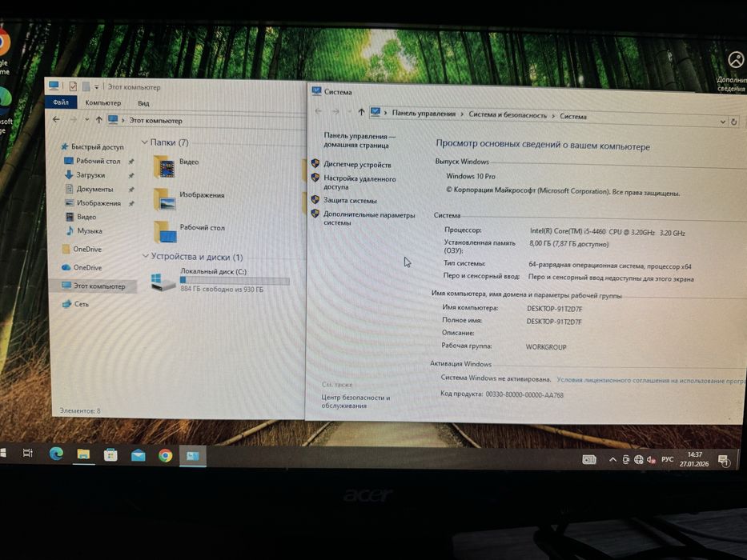
Task: Collapse the Папки (7) group
Action: coord(145,142)
